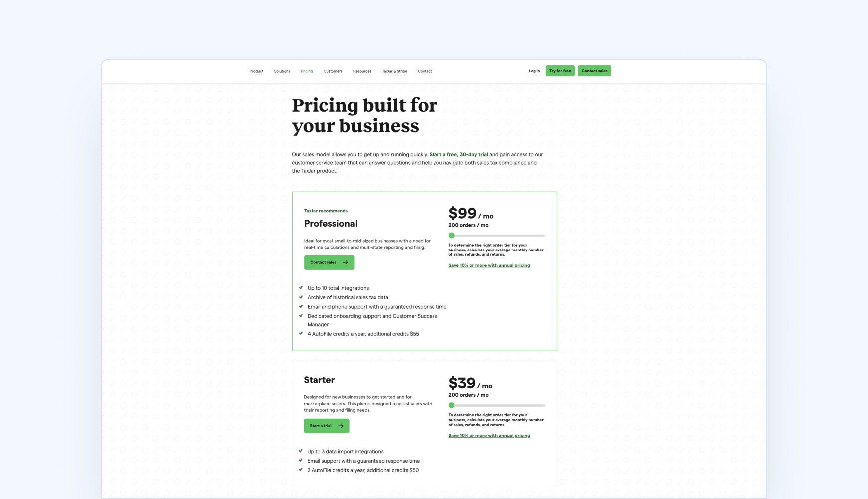Click Contact sales in the header

coord(594,71)
